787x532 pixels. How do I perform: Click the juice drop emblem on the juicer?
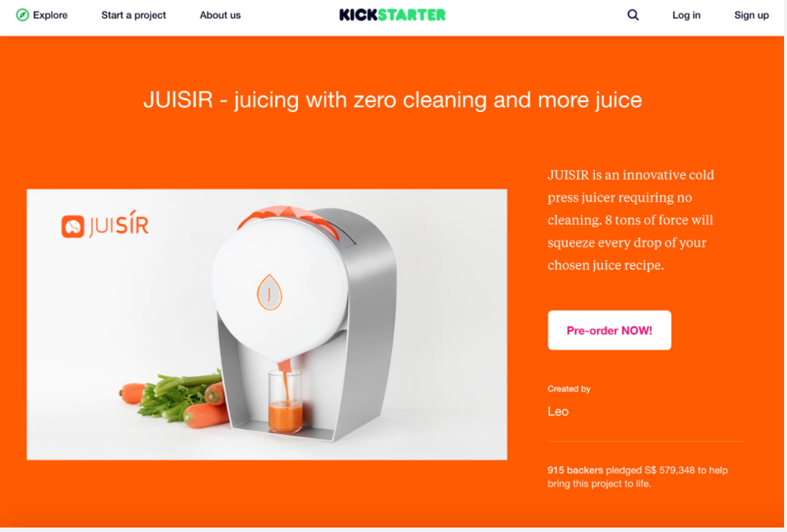270,292
